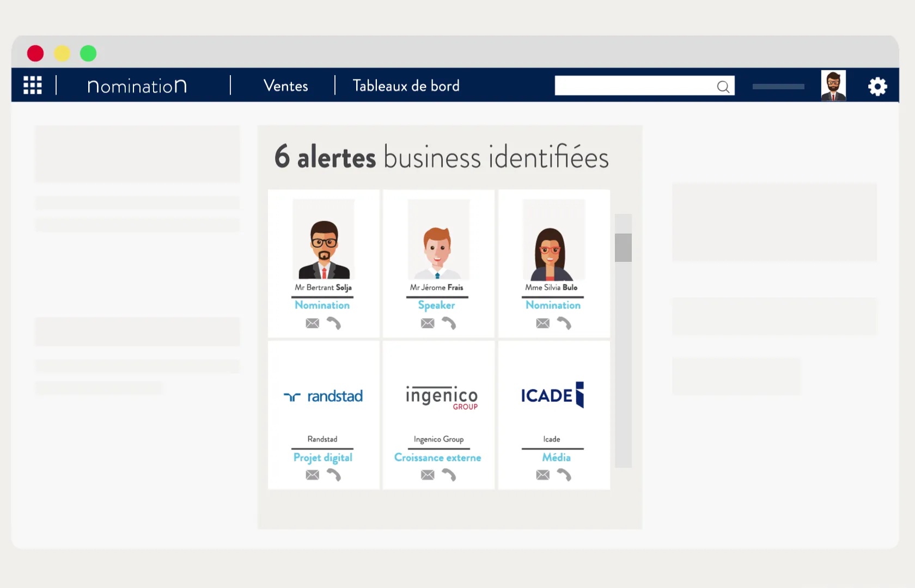Email Mr Jérome Frais via envelope icon
Viewport: 915px width, 588px height.
(x=428, y=323)
